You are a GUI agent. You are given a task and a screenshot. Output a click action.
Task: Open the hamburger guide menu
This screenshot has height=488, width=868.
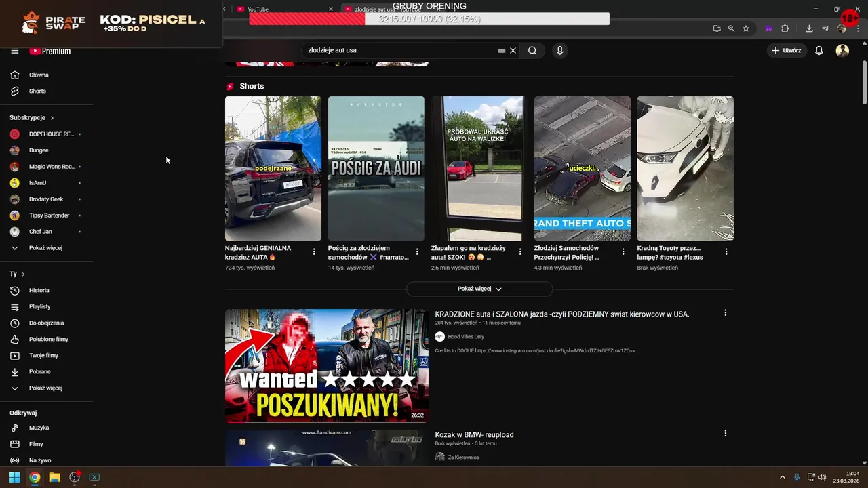14,52
